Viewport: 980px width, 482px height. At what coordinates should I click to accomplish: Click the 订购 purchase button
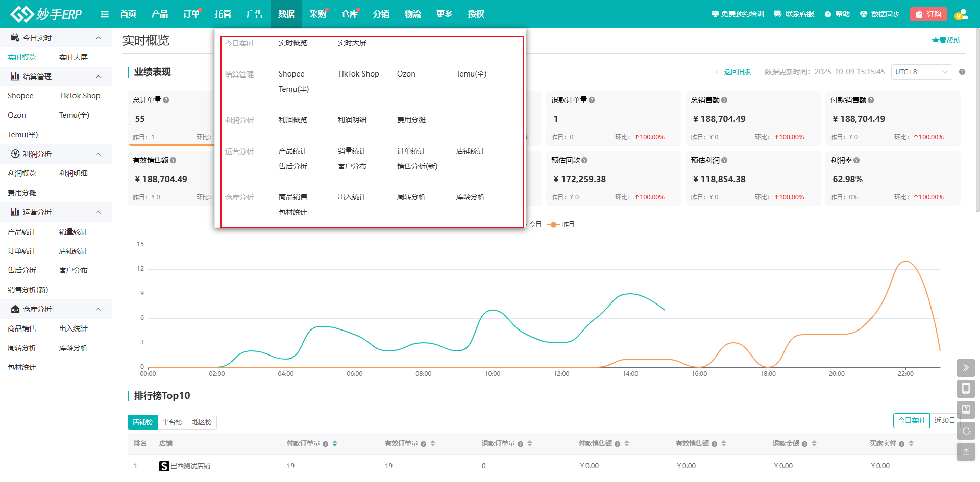click(x=928, y=14)
